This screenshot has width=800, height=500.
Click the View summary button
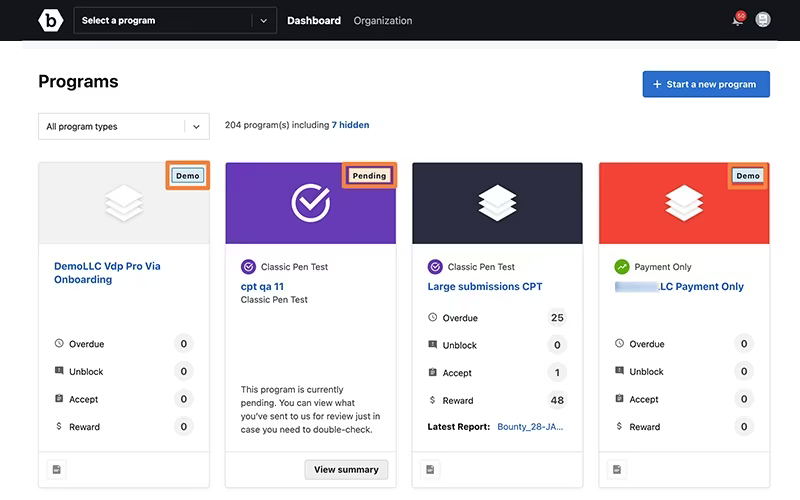pyautogui.click(x=346, y=469)
